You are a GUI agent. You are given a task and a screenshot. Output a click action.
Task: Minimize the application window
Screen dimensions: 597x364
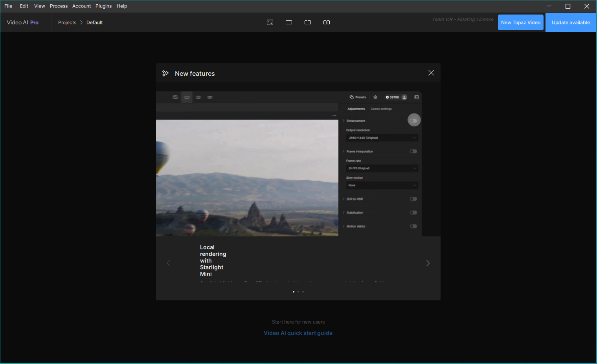(549, 6)
